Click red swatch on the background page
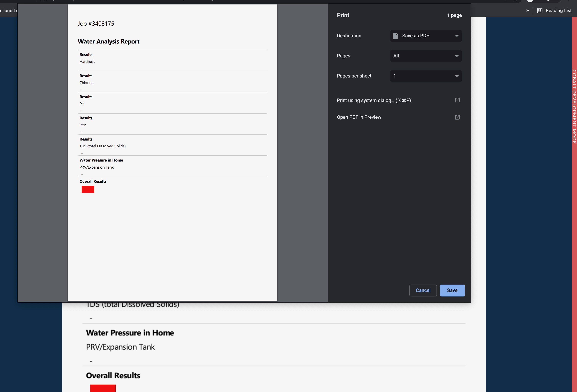This screenshot has height=392, width=577. coord(103,388)
